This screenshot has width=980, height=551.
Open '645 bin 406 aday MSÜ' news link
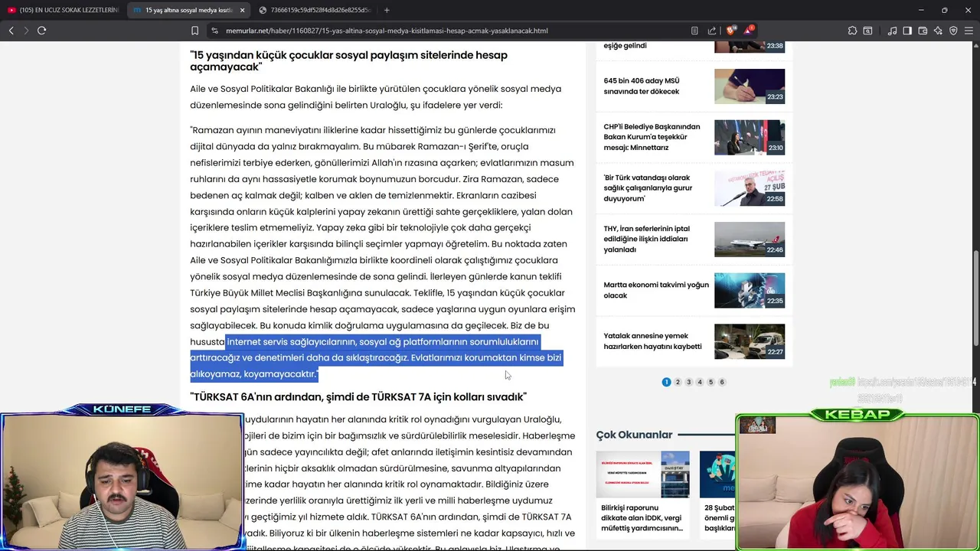642,86
